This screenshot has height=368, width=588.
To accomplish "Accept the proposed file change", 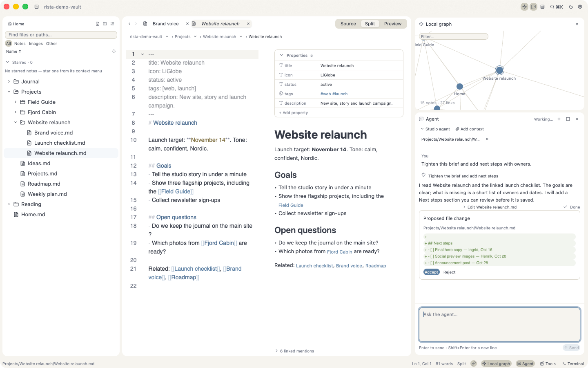I will [x=431, y=272].
